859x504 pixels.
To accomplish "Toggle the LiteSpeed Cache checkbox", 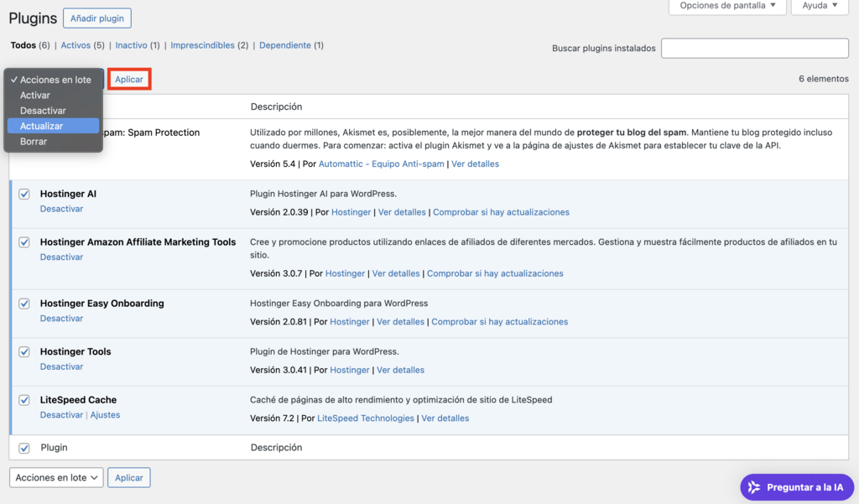I will (x=23, y=400).
